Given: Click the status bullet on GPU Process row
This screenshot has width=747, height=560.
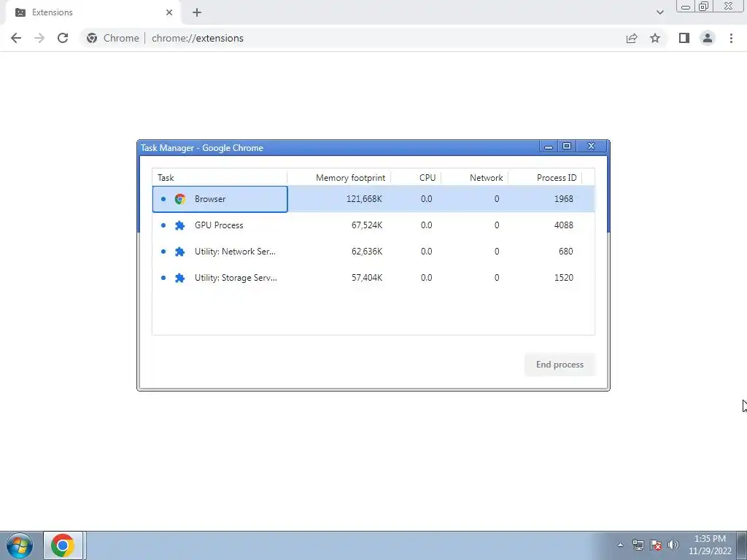Looking at the screenshot, I should click(x=163, y=225).
